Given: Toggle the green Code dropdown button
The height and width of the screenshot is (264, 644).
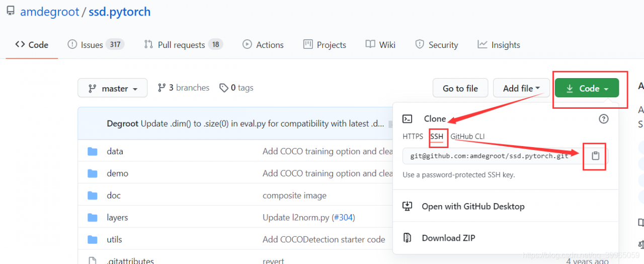Looking at the screenshot, I should (587, 88).
